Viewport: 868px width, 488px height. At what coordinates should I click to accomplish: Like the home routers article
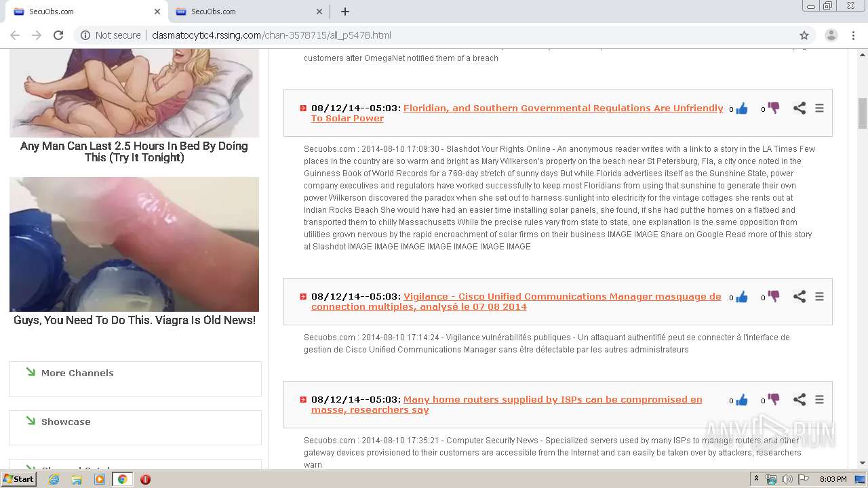pos(742,400)
